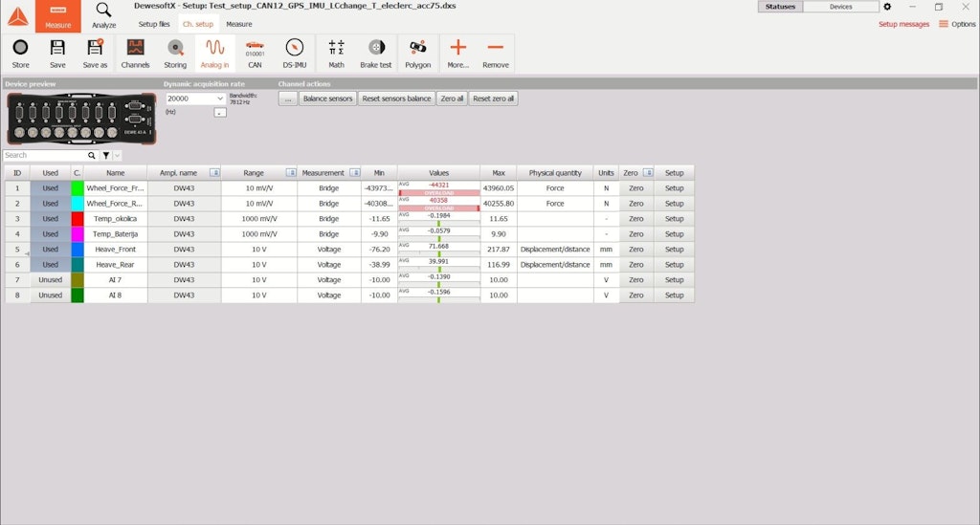980x525 pixels.
Task: Click Reset sensors balance button
Action: [396, 98]
